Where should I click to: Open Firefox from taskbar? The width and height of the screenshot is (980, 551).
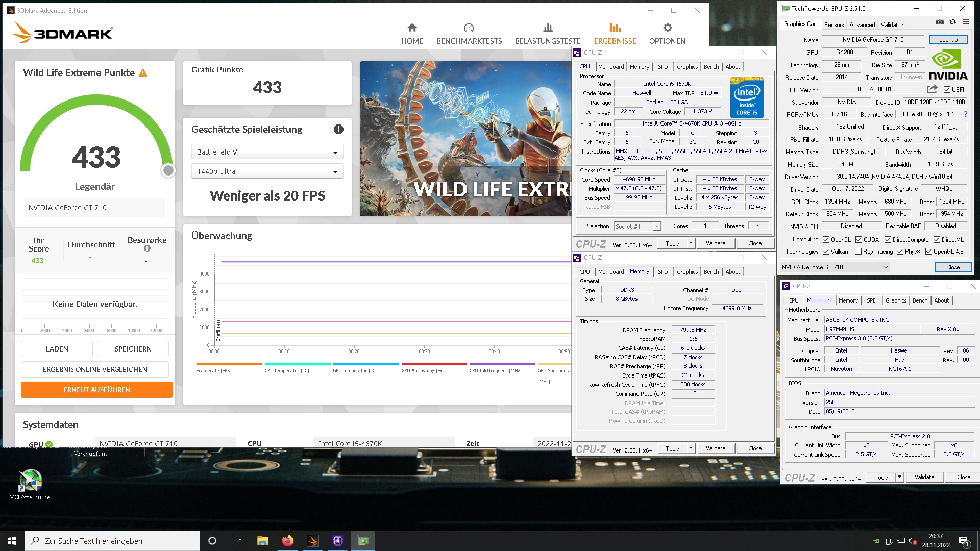(x=288, y=541)
